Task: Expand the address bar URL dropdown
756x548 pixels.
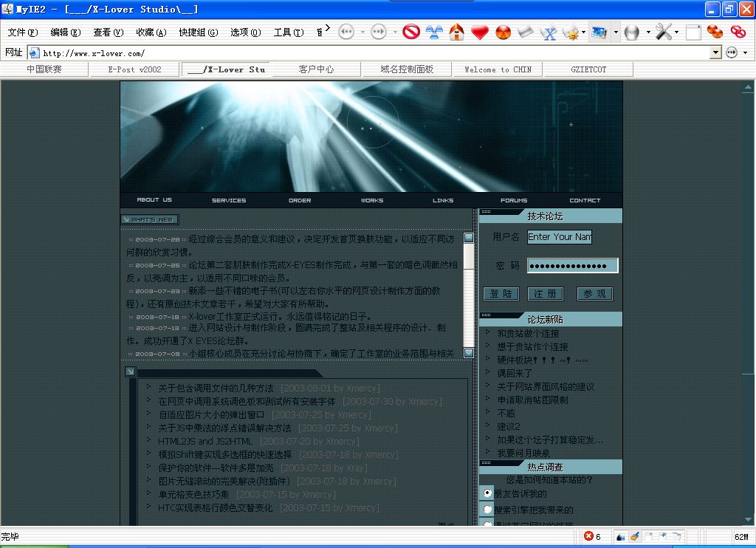Action: (x=715, y=52)
